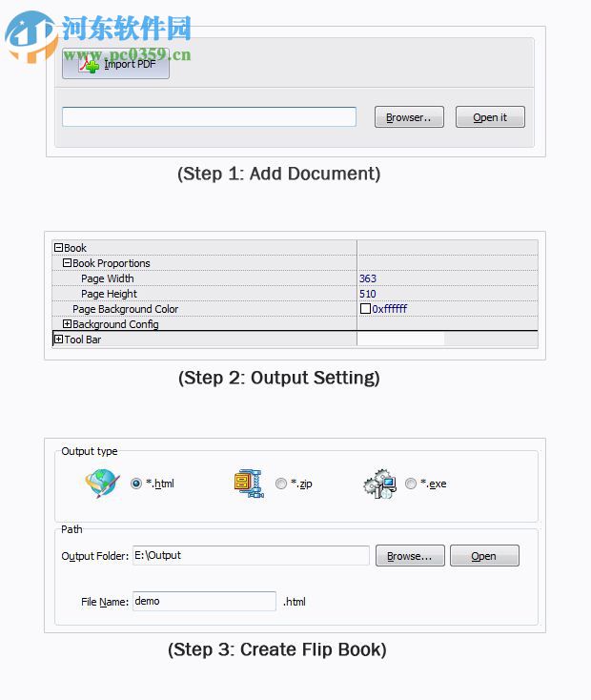Viewport: 591px width, 700px height.
Task: Click the 0xffffff color value text
Action: (x=390, y=308)
